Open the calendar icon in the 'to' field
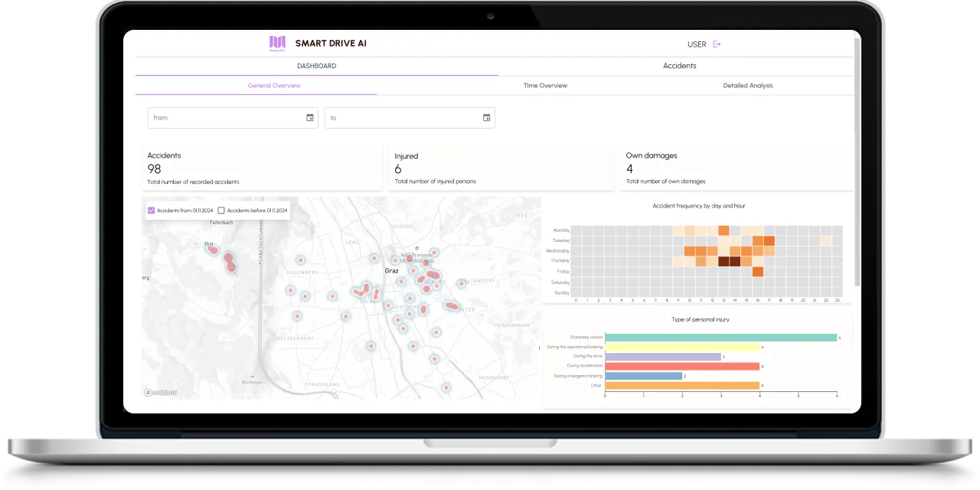 (x=486, y=117)
